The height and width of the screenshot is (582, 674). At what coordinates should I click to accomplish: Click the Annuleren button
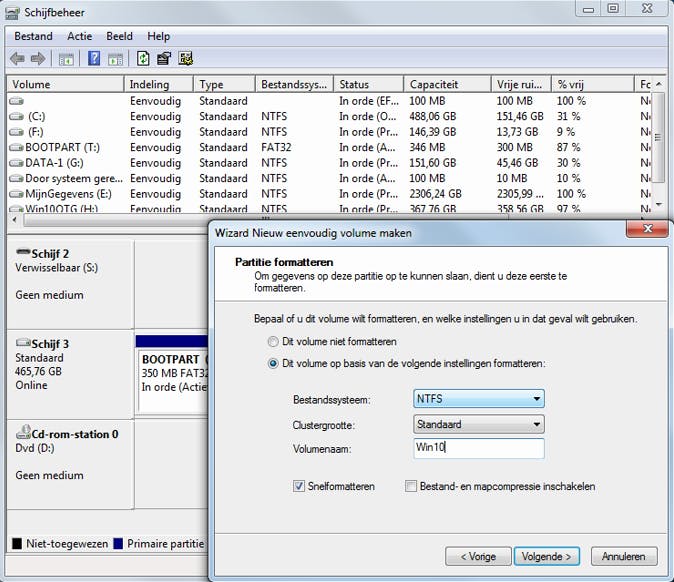coord(624,557)
